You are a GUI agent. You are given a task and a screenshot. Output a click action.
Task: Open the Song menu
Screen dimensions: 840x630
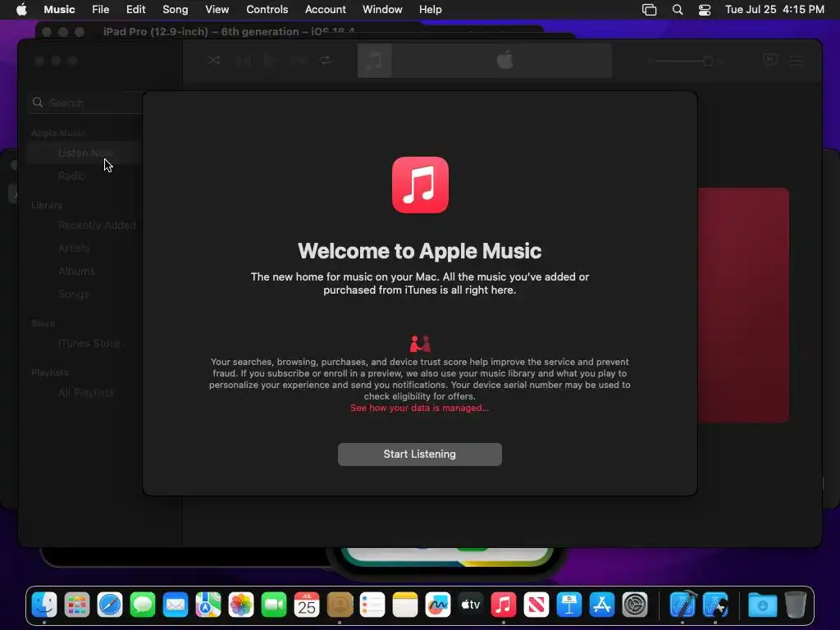[x=176, y=10]
